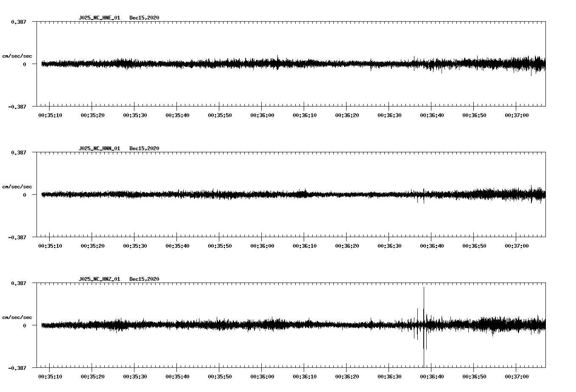Select the J025_NC_HNN_01 channel label
Viewport: 576px width, 392px height.
click(99, 148)
